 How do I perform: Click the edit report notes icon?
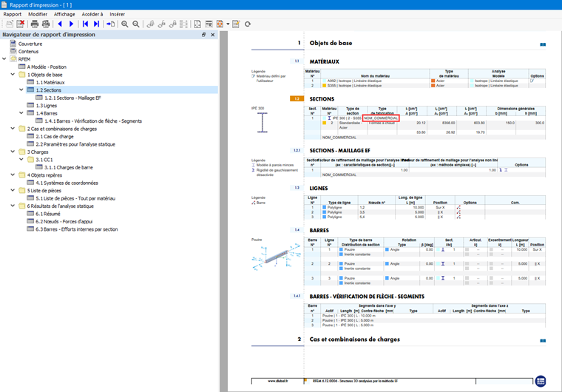tap(236, 24)
